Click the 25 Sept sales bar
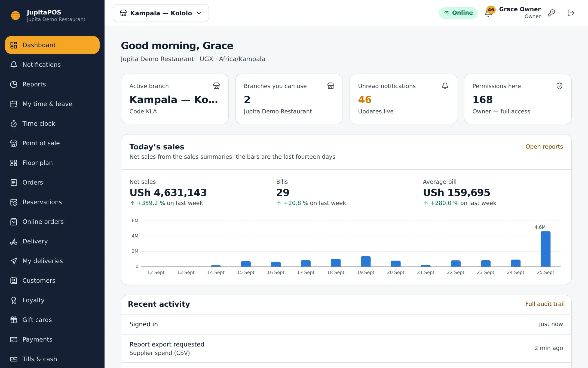Image resolution: width=588 pixels, height=368 pixels. point(545,249)
